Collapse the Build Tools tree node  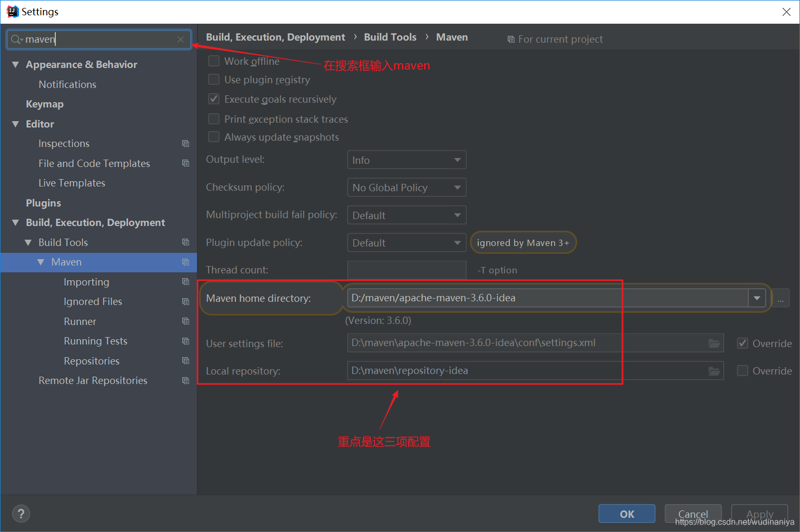coord(28,243)
